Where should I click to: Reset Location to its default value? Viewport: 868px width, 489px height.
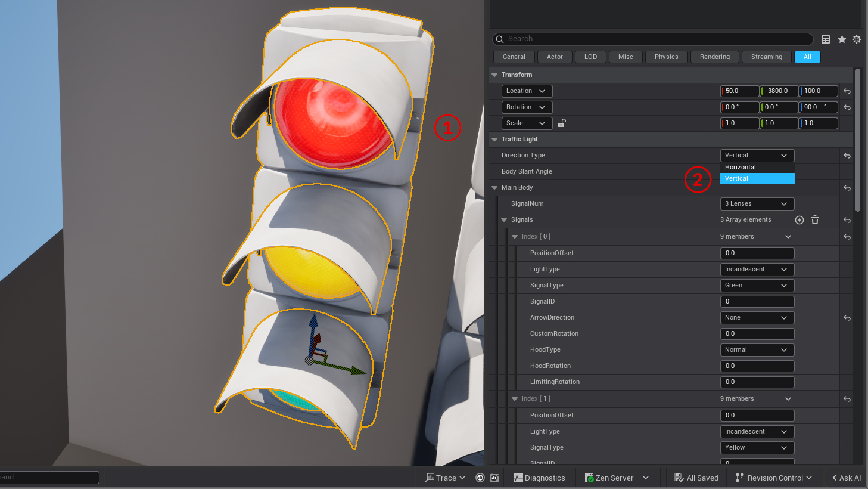(847, 91)
